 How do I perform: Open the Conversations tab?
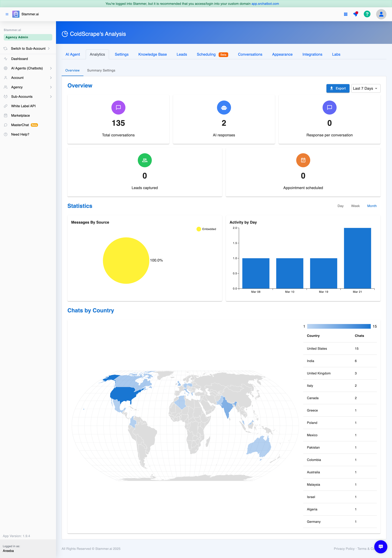250,54
